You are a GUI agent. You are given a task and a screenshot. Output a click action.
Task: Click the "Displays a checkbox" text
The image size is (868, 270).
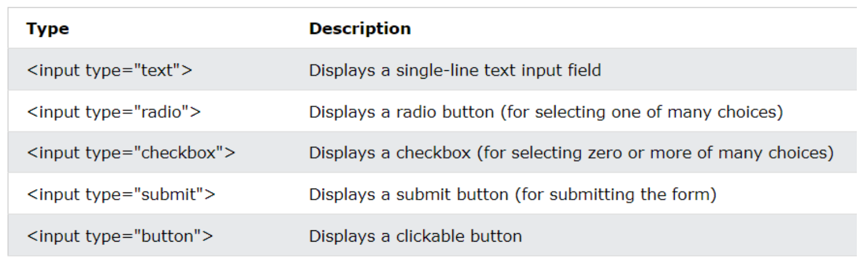(x=393, y=153)
